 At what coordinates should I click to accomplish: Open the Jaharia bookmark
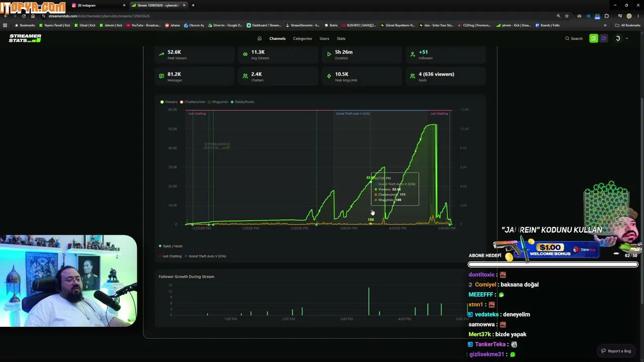[x=173, y=25]
